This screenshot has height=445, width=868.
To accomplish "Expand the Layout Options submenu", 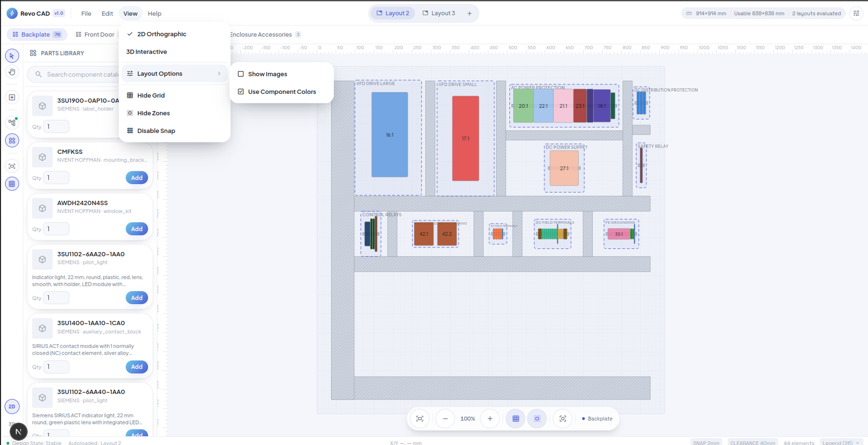I will click(x=174, y=74).
